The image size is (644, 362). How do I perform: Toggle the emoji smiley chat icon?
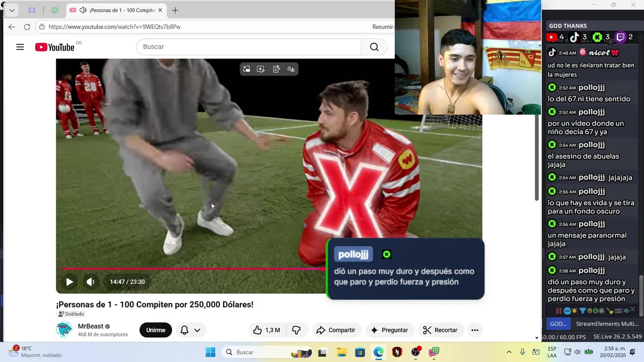(590, 311)
